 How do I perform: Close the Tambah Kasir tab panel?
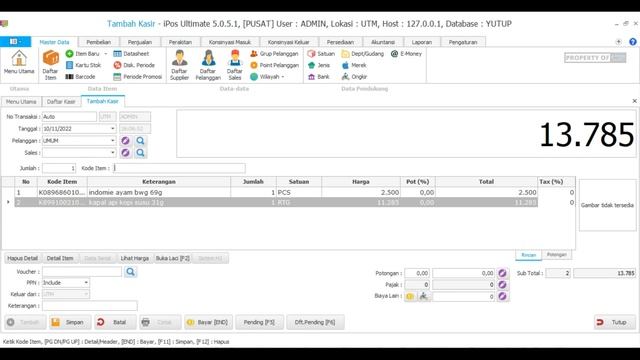point(634,101)
